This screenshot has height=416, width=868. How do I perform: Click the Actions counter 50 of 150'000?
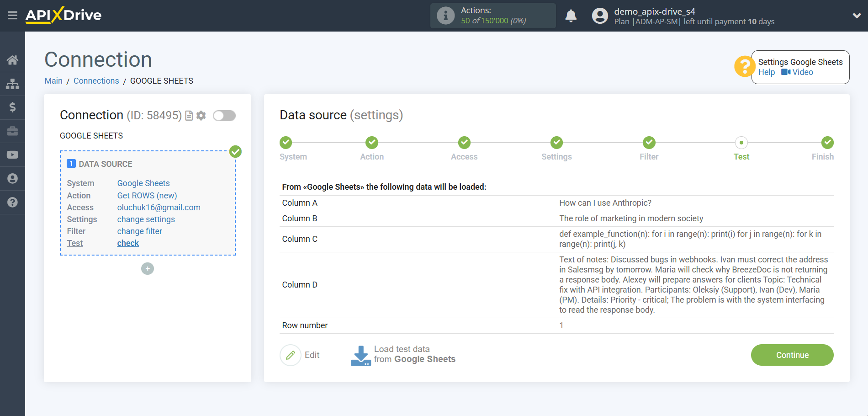pos(493,21)
